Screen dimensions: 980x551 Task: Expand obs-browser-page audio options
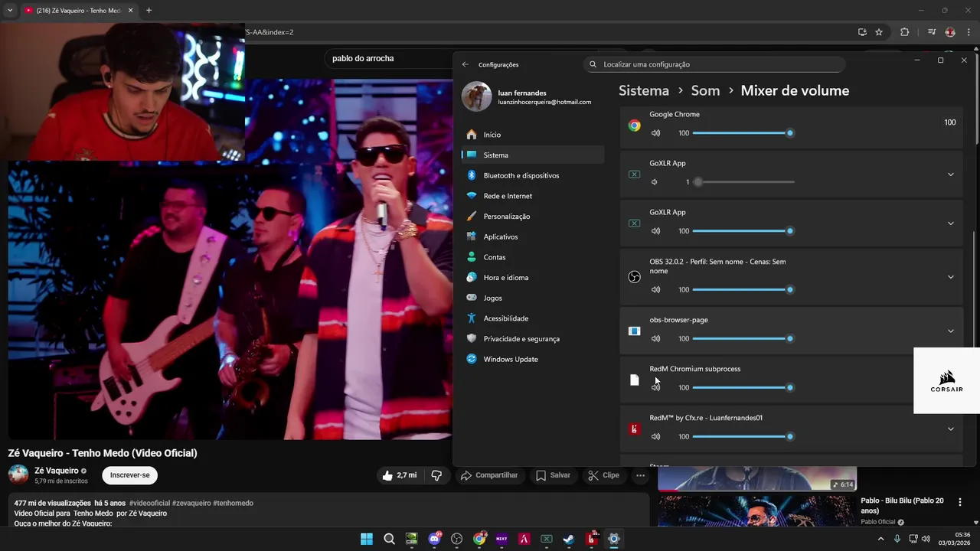point(950,331)
